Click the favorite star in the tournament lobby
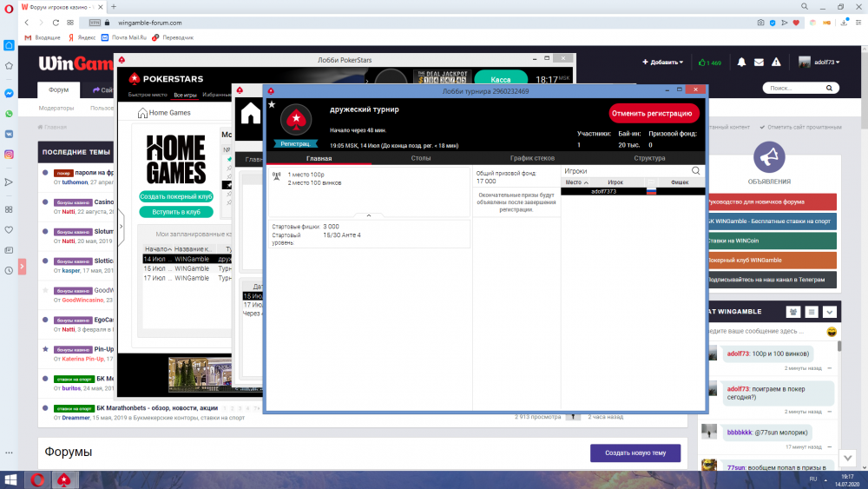The image size is (868, 489). 272,104
